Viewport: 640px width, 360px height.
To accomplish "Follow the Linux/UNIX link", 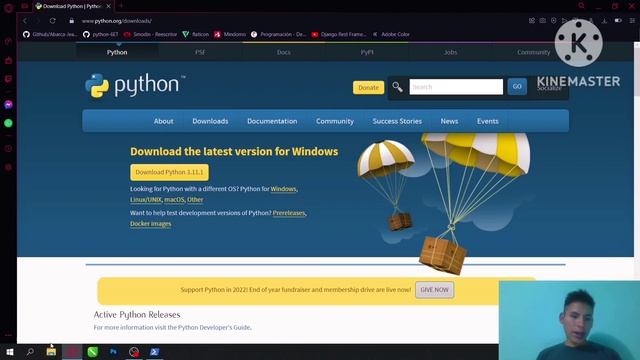I will pyautogui.click(x=146, y=200).
